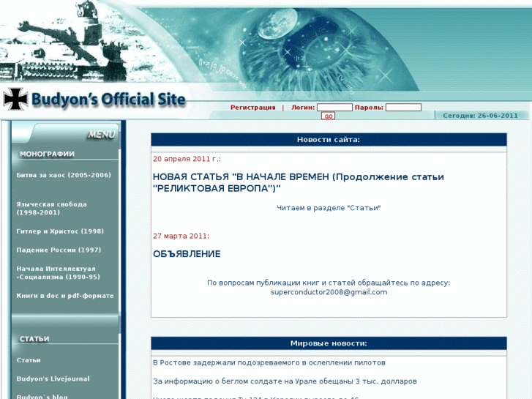Click the MENU label in sidebar
The height and width of the screenshot is (399, 532).
(x=101, y=135)
